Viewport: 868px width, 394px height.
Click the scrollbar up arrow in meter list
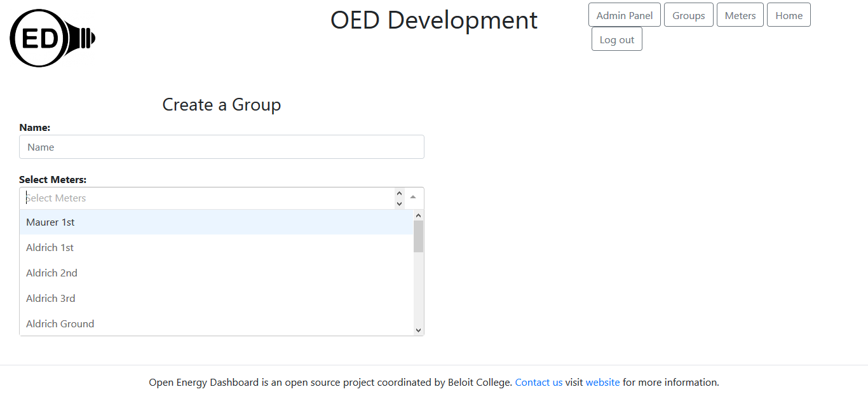coord(418,215)
